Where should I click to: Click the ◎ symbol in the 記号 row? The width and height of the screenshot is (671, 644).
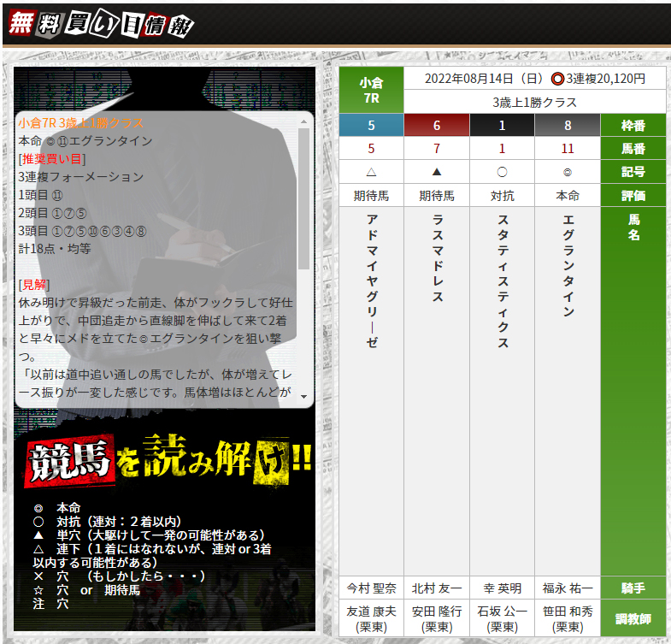pyautogui.click(x=568, y=171)
